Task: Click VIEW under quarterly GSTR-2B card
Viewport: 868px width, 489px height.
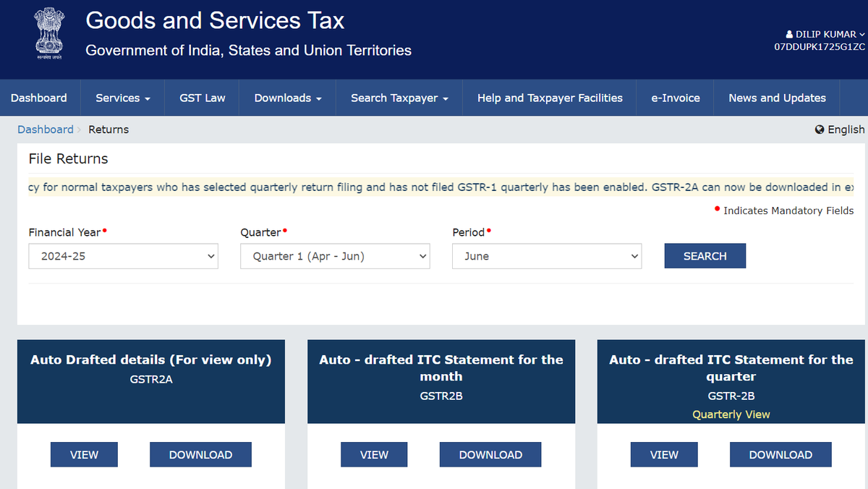Action: point(664,455)
